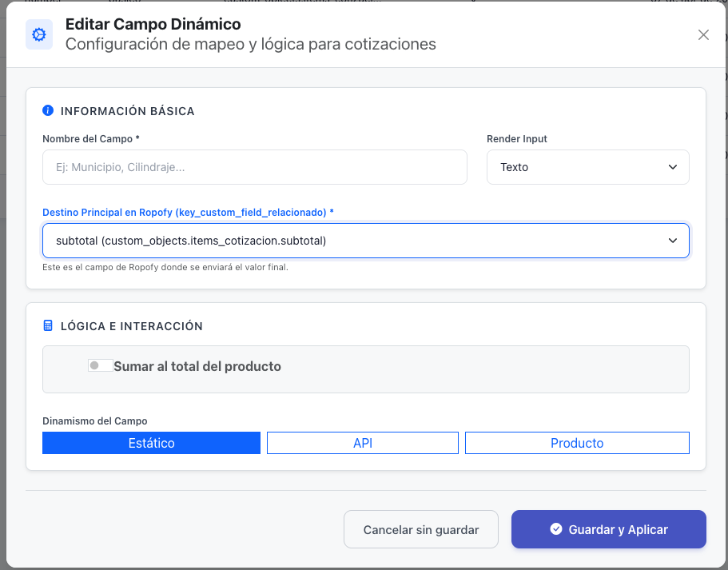The width and height of the screenshot is (728, 570).
Task: Open the subtotal destination field selector
Action: [366, 241]
